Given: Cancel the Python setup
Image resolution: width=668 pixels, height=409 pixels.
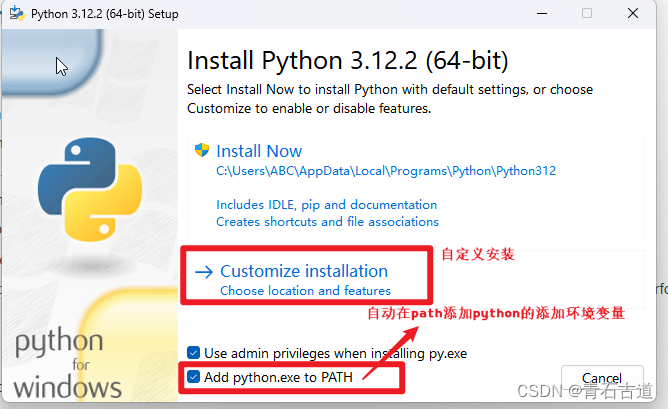Looking at the screenshot, I should (x=602, y=378).
